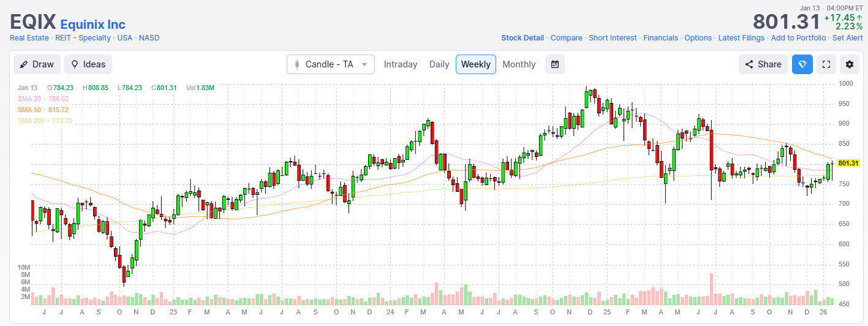Click the Set Alert link
The image size is (868, 326).
click(848, 38)
